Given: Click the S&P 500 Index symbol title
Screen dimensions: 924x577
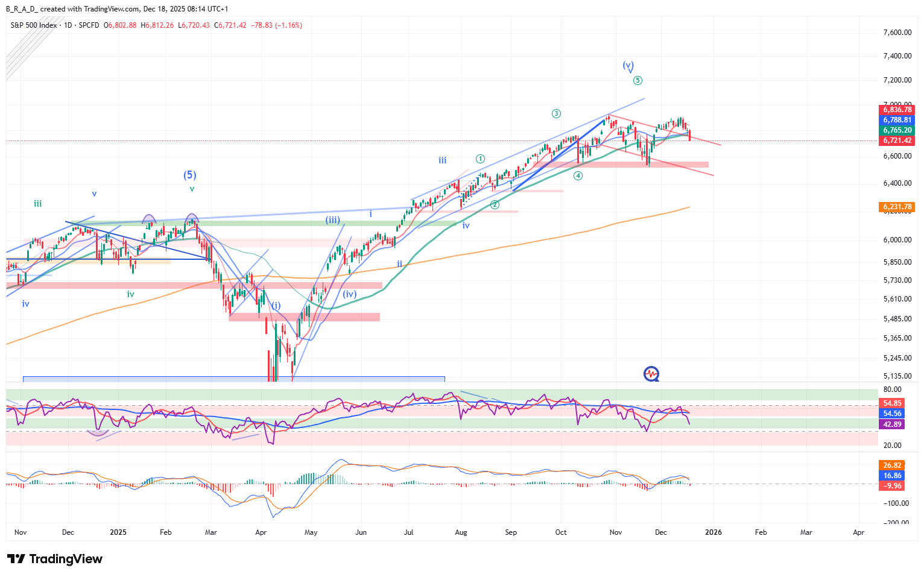Looking at the screenshot, I should click(x=34, y=25).
